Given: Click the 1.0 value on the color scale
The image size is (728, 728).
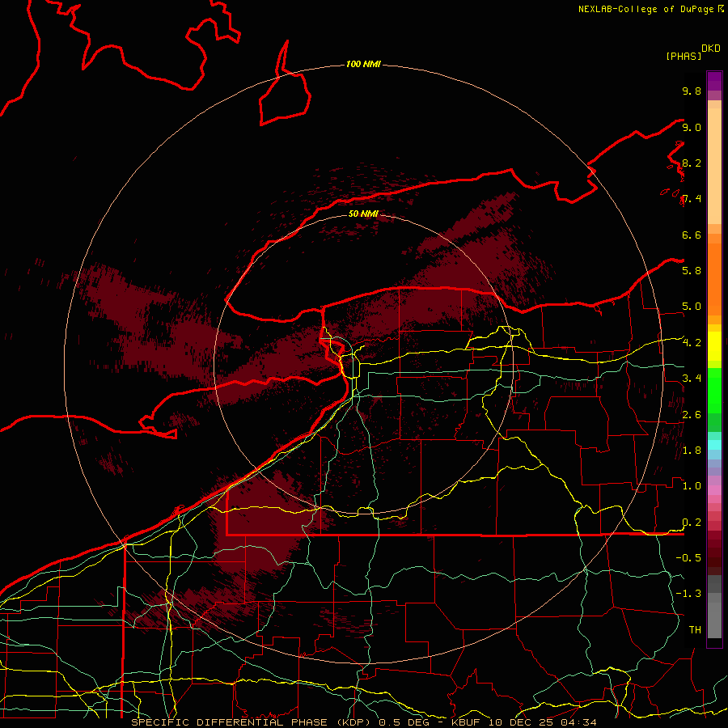Looking at the screenshot, I should click(692, 486).
